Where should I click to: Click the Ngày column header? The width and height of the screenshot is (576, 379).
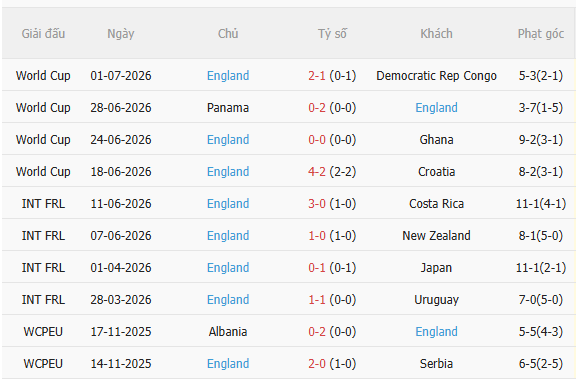click(x=120, y=33)
